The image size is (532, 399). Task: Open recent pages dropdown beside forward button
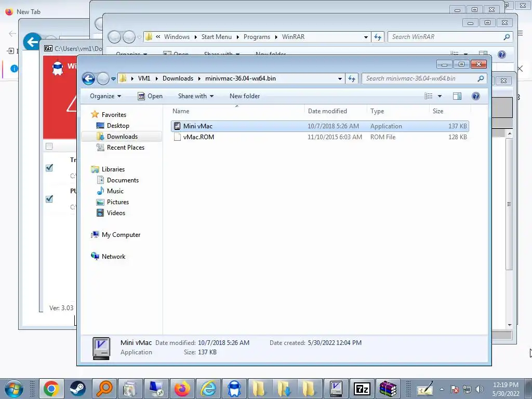(x=113, y=79)
